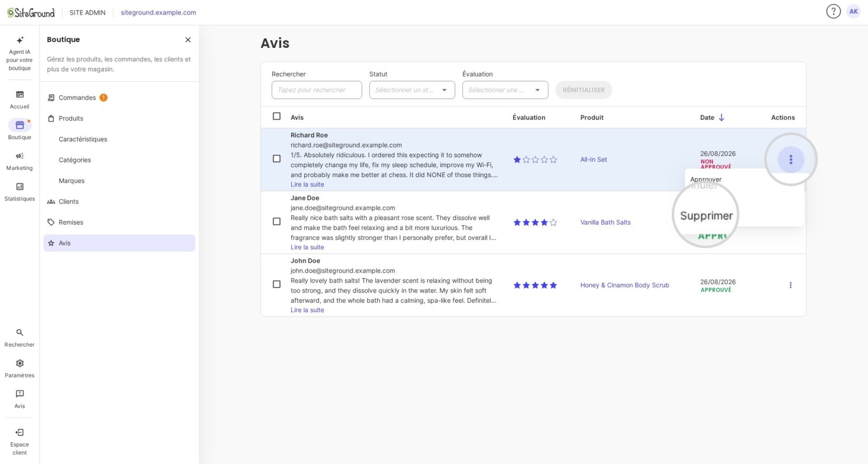
Task: Click the Avis column header
Action: point(297,118)
